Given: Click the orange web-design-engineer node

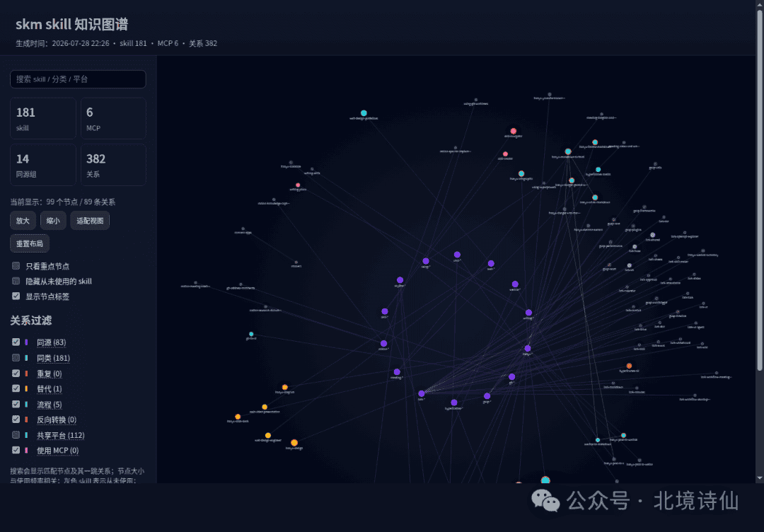Looking at the screenshot, I should click(x=268, y=436).
